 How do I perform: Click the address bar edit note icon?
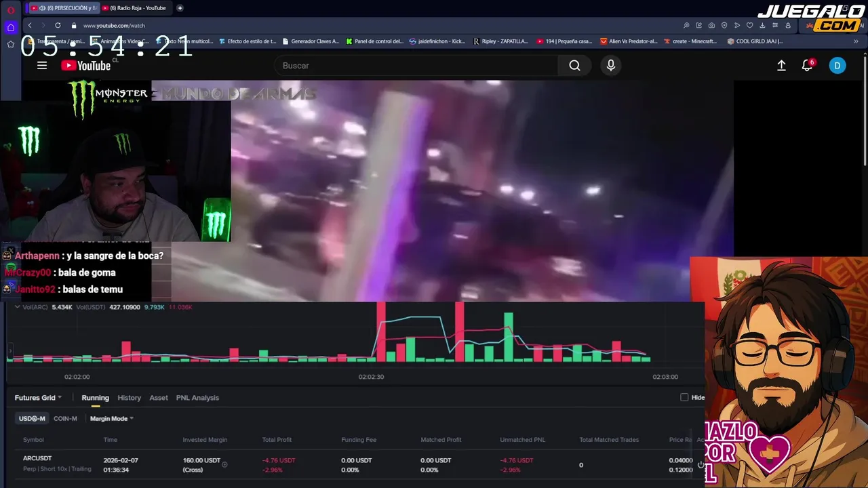(698, 25)
